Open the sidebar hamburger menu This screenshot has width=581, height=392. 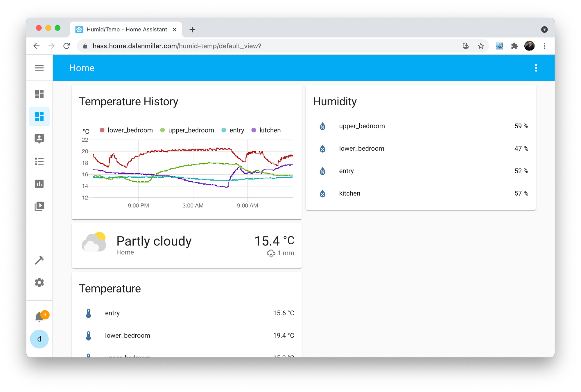pyautogui.click(x=39, y=68)
